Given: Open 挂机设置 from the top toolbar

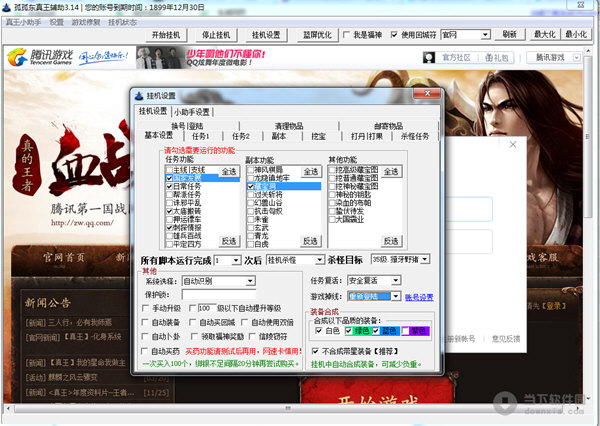Looking at the screenshot, I should click(x=266, y=35).
